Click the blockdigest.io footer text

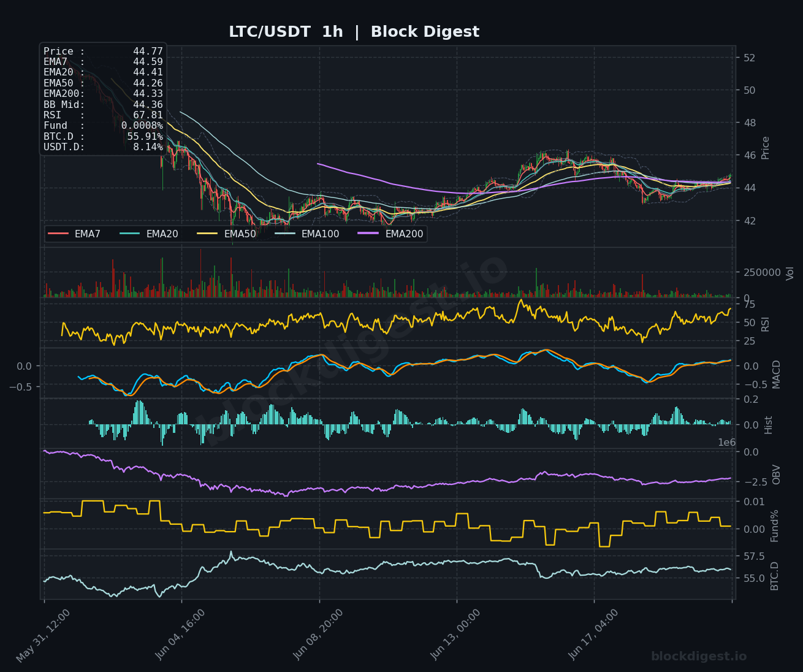[699, 657]
